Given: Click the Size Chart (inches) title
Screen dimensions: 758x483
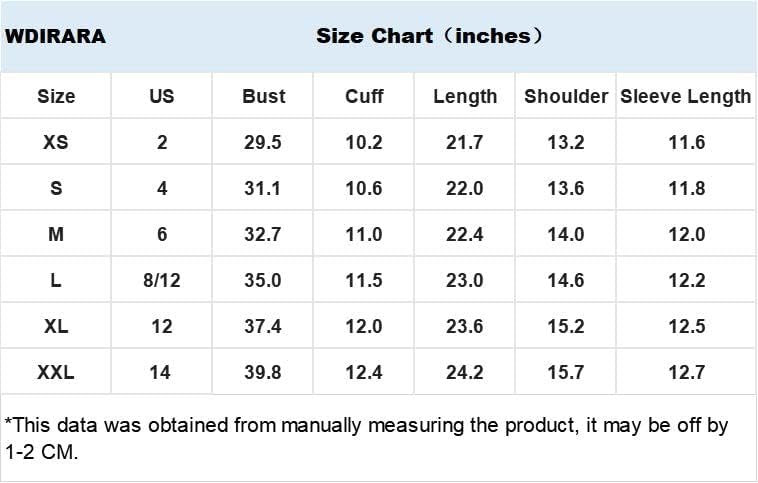Looking at the screenshot, I should pyautogui.click(x=429, y=36).
